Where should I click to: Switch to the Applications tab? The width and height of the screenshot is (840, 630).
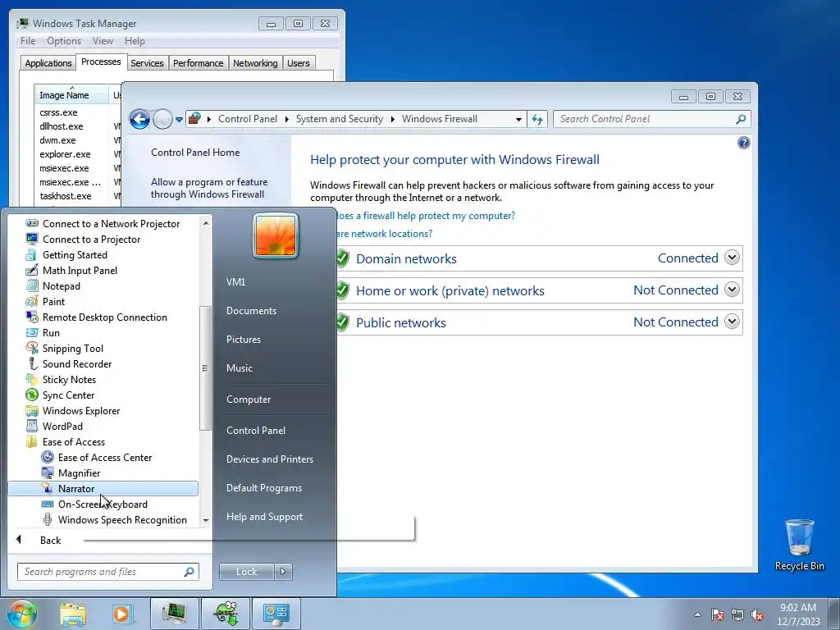pos(48,63)
